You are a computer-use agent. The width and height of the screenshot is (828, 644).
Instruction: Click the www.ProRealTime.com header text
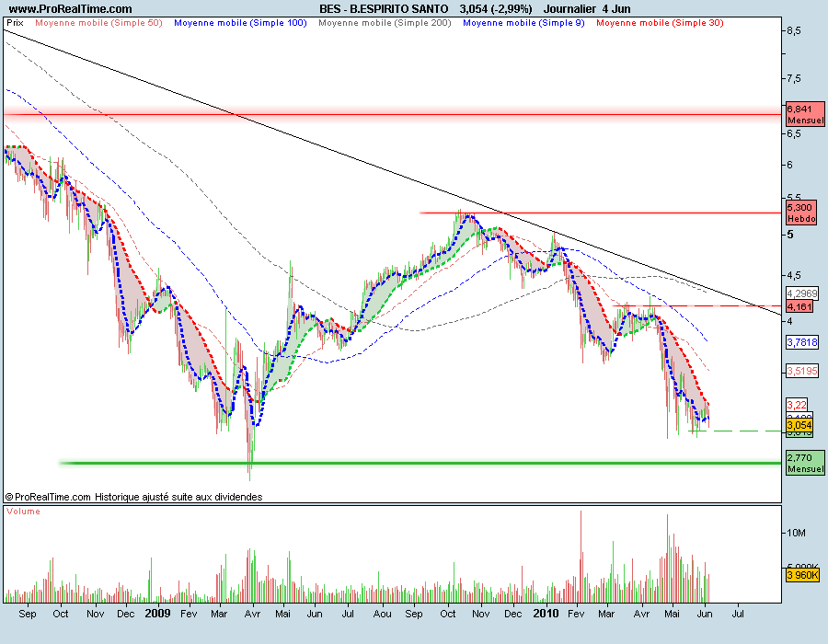click(x=70, y=9)
